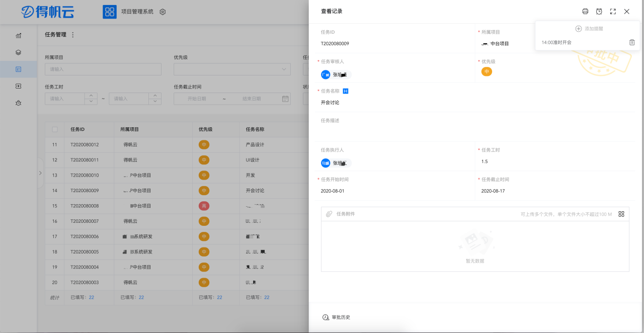Screen dimensions: 644x333
Task: Click the 优先级 column header
Action: click(206, 129)
